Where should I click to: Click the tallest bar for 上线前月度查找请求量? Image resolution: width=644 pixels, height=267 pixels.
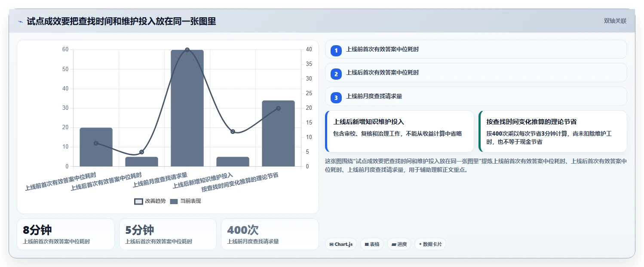point(187,108)
